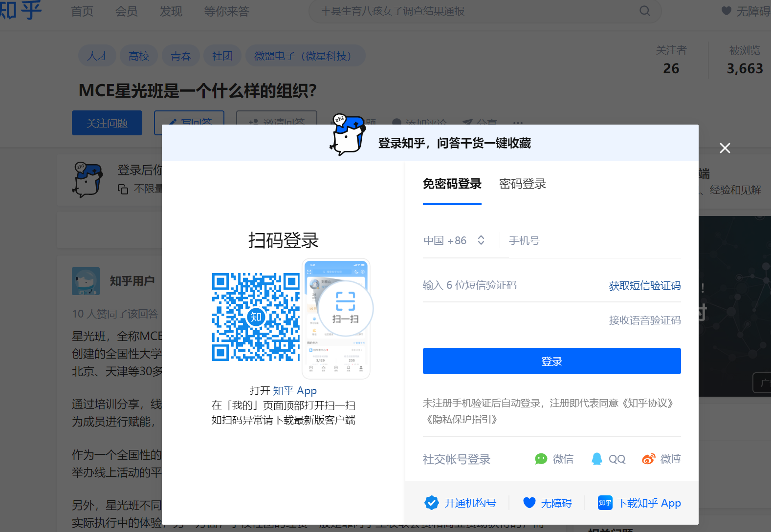Image resolution: width=771 pixels, height=532 pixels.
Task: Click the blue 登录 button
Action: click(551, 361)
